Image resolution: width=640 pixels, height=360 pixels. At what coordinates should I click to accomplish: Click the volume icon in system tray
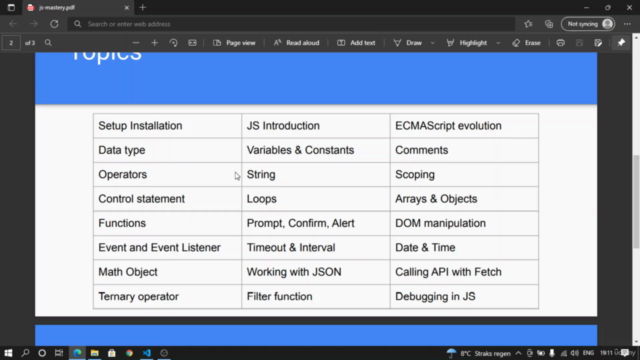[x=575, y=353]
